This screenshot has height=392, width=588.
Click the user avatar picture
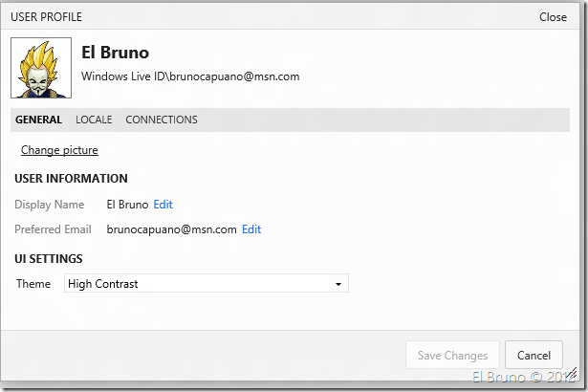[x=40, y=68]
